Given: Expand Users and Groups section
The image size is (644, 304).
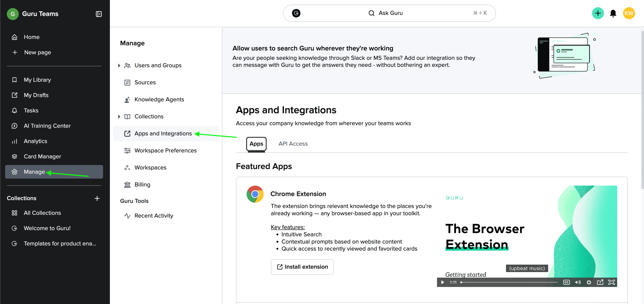Looking at the screenshot, I should (119, 66).
